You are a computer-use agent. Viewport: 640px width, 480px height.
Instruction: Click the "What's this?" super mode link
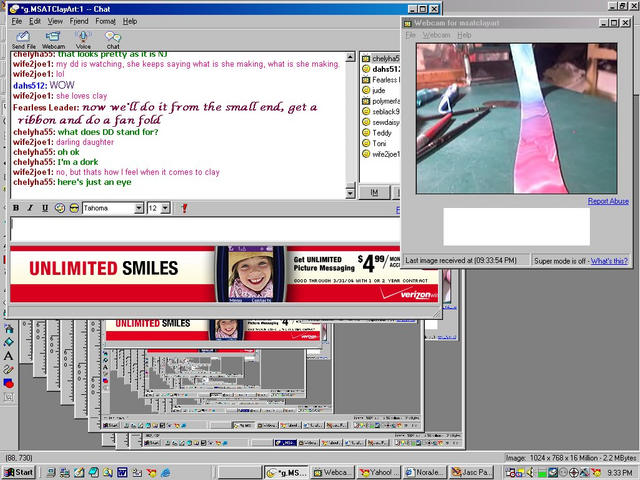(x=609, y=261)
